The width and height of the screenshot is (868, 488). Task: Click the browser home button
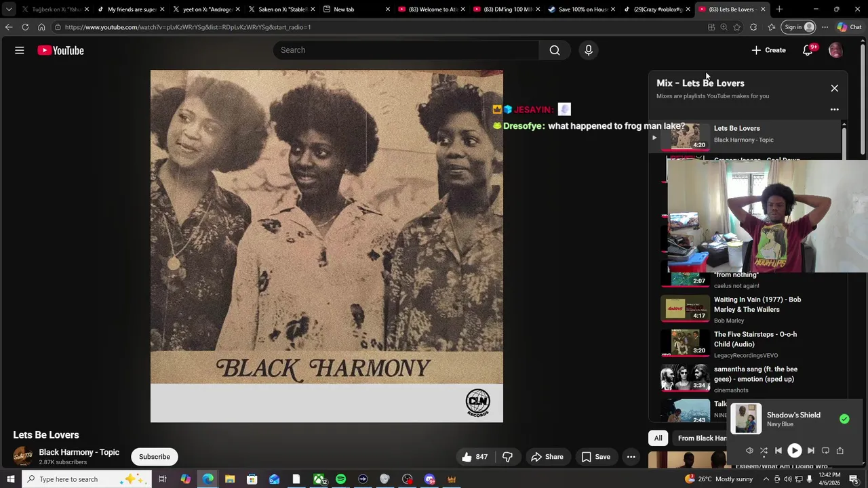(41, 27)
